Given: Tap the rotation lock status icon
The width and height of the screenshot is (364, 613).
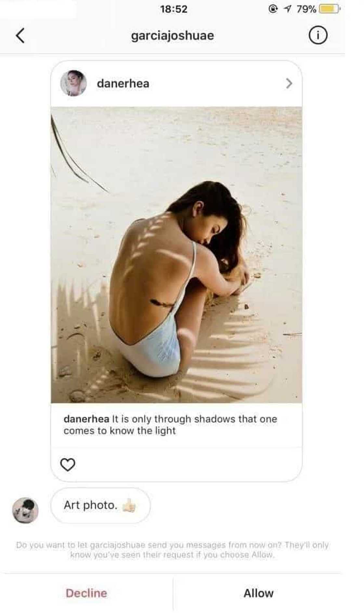Looking at the screenshot, I should [x=273, y=9].
